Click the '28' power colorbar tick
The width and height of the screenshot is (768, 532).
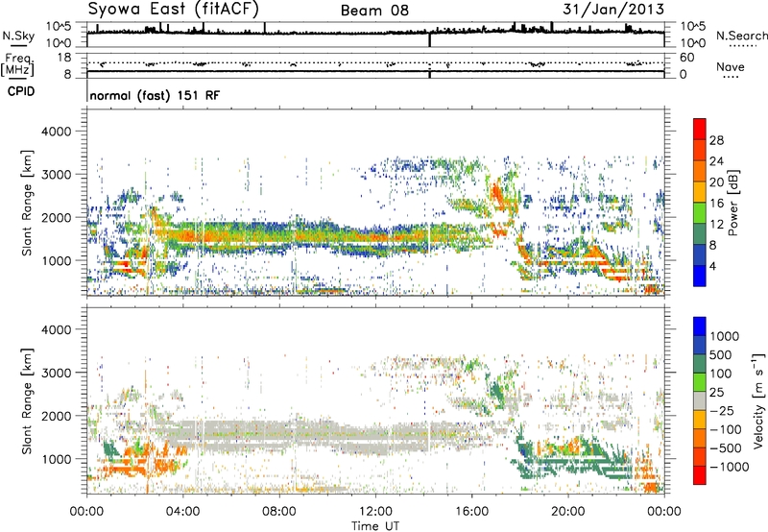tap(716, 140)
